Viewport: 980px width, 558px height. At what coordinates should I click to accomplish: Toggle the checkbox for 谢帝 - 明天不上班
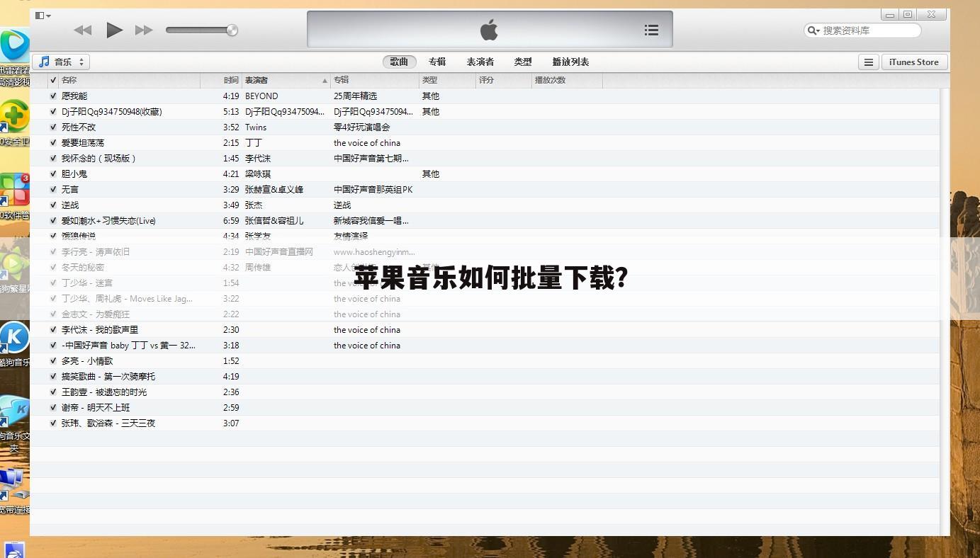pyautogui.click(x=52, y=407)
